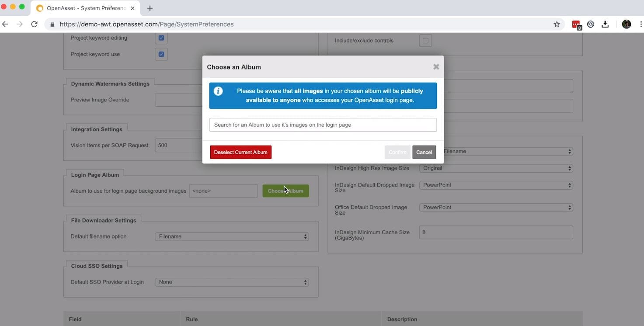Open Default SSO Provider at Login dropdown
Screen dimensions: 644x326
(x=232, y=282)
